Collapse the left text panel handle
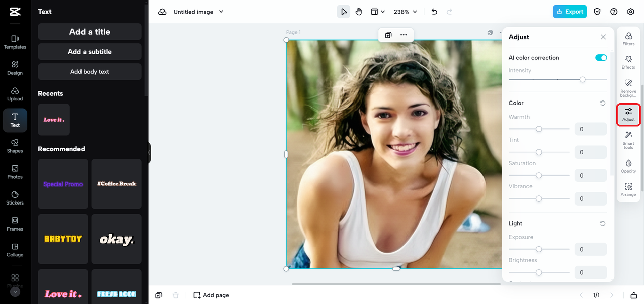Screen dimensions: 644x304 point(149,153)
